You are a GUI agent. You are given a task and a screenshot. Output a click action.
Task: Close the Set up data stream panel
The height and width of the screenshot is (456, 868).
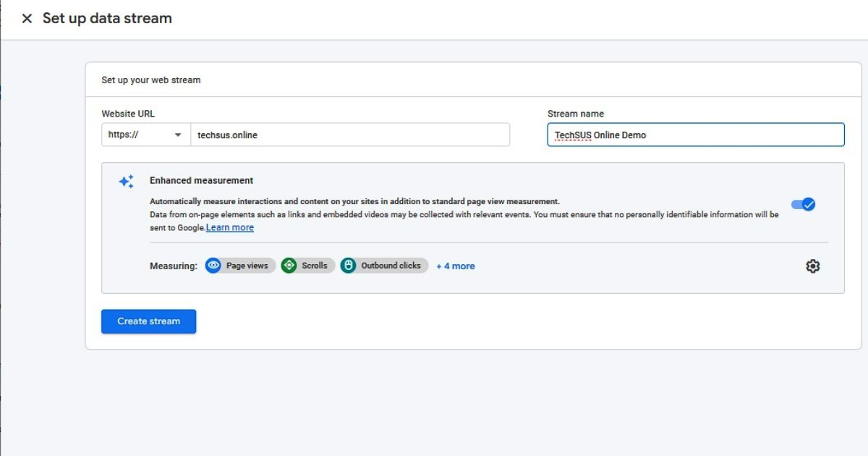(27, 19)
